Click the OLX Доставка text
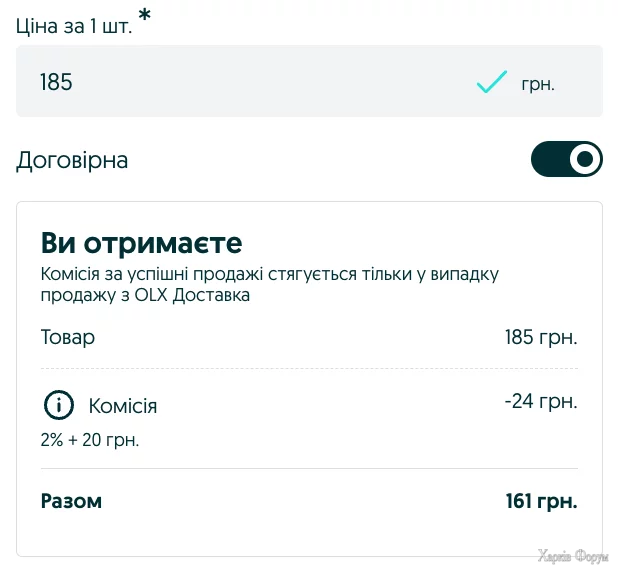The height and width of the screenshot is (570, 618). click(197, 295)
